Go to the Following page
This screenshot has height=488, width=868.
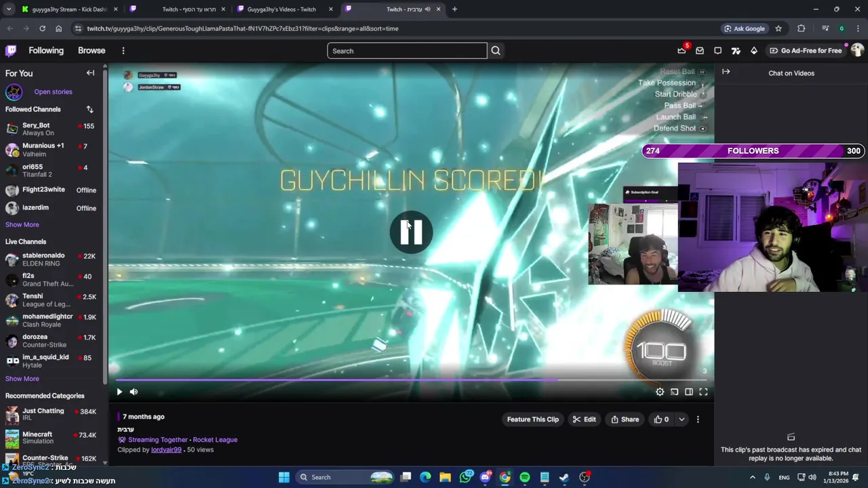[46, 51]
